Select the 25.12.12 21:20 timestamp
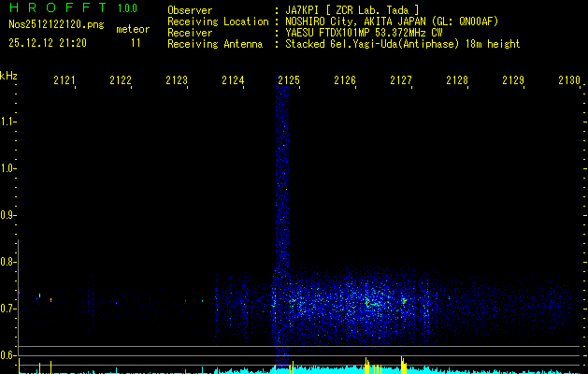 tap(47, 43)
